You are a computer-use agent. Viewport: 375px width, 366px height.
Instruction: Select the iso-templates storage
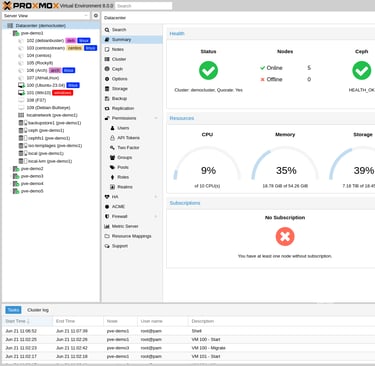pos(55,146)
